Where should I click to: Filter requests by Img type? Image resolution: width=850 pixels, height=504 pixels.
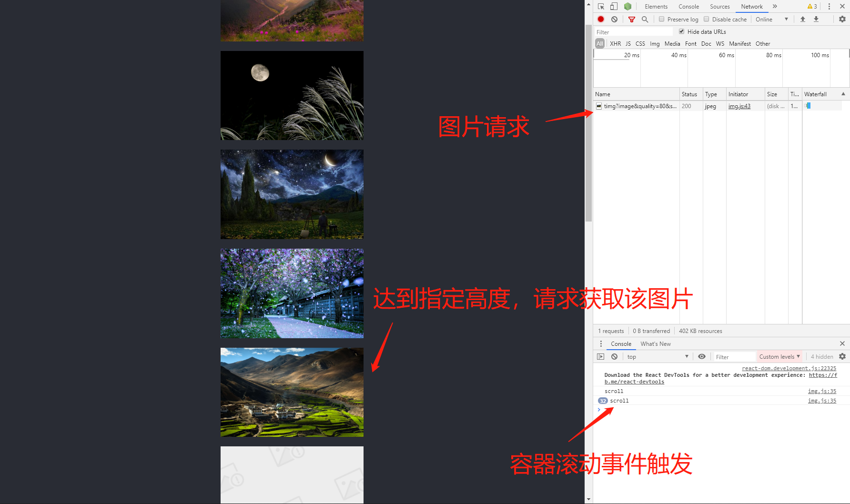pos(655,44)
